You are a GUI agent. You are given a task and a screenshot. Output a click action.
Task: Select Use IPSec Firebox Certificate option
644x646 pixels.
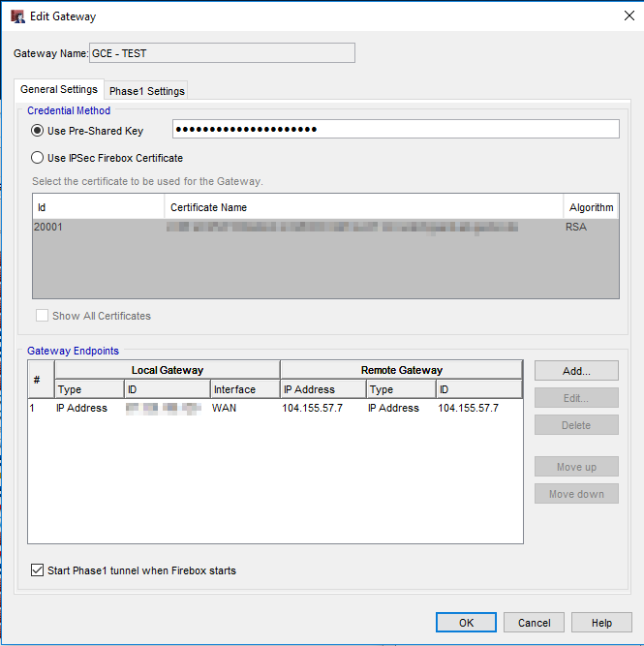(x=37, y=158)
